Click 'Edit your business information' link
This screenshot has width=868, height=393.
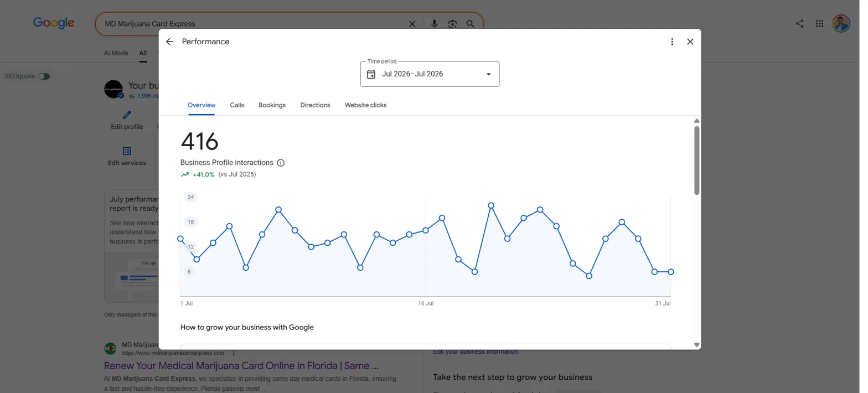[x=476, y=351]
